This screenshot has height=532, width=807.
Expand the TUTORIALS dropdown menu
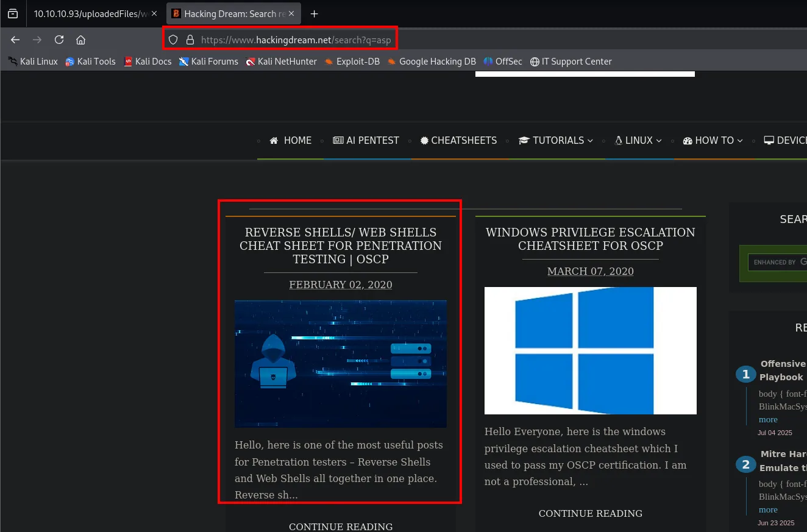point(556,140)
